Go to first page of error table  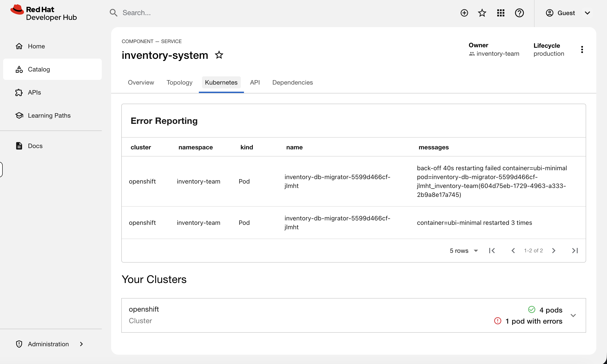492,250
